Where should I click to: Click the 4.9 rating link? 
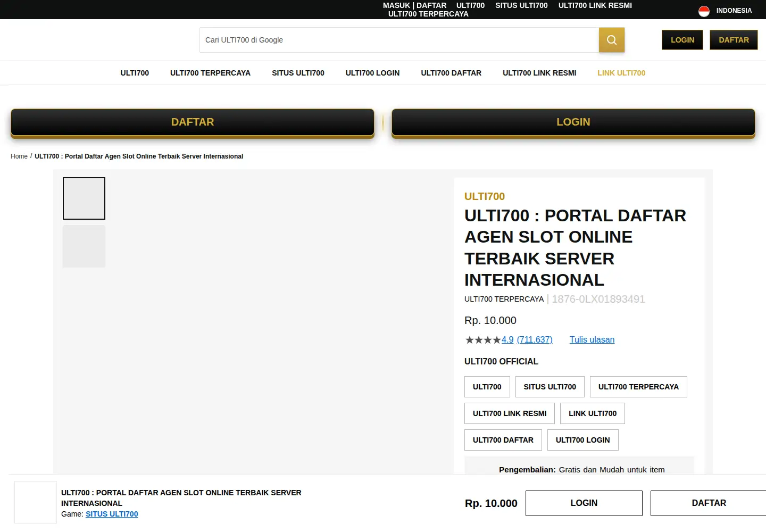[507, 340]
